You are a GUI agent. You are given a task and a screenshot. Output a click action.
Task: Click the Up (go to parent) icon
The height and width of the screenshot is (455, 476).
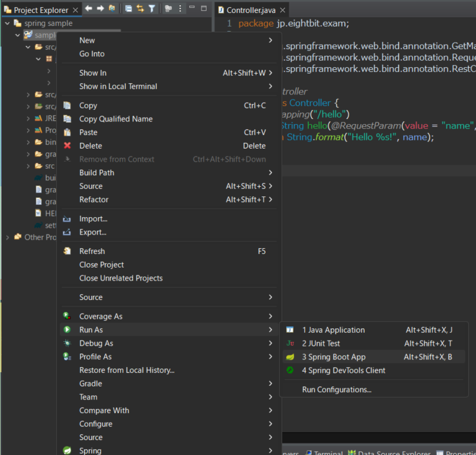click(x=112, y=9)
